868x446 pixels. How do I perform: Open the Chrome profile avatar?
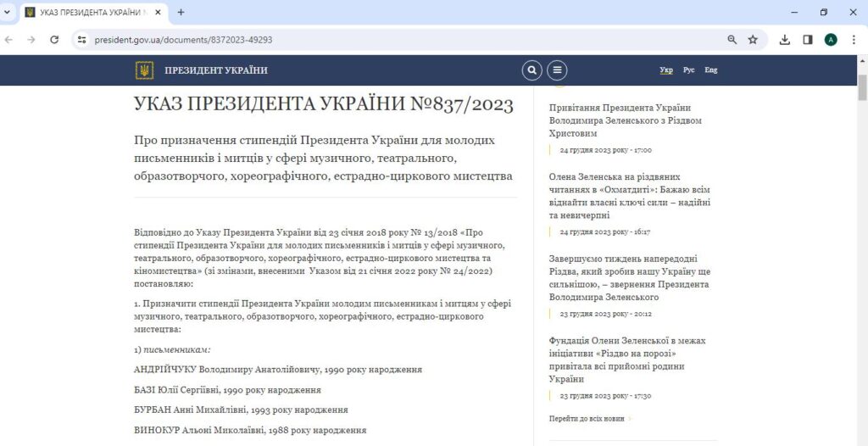pyautogui.click(x=831, y=40)
